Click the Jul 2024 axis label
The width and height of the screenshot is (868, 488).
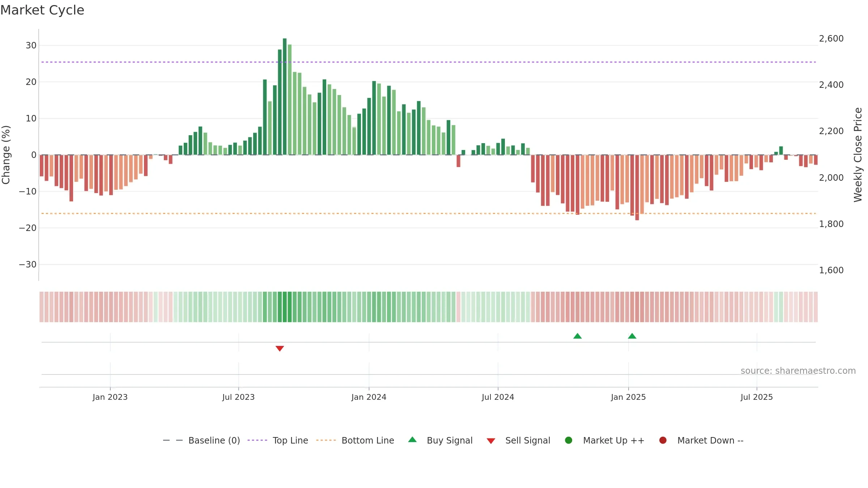pyautogui.click(x=498, y=397)
